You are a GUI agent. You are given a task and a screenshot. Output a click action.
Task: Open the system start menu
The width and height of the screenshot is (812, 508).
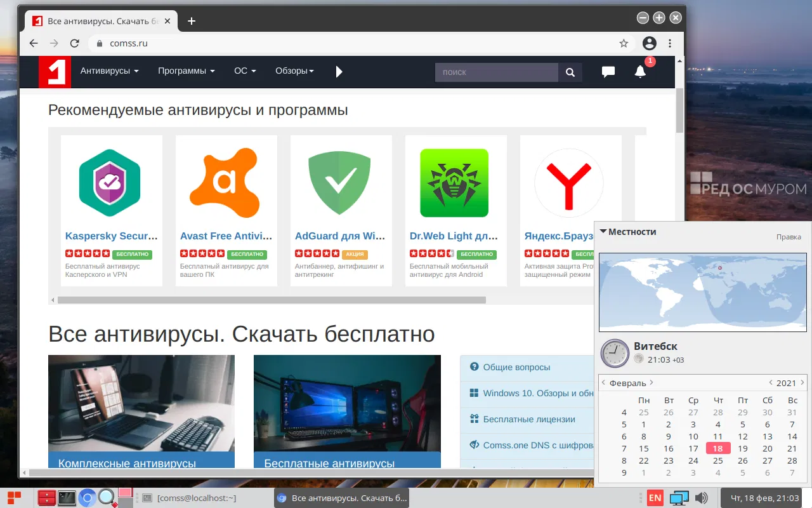point(14,497)
